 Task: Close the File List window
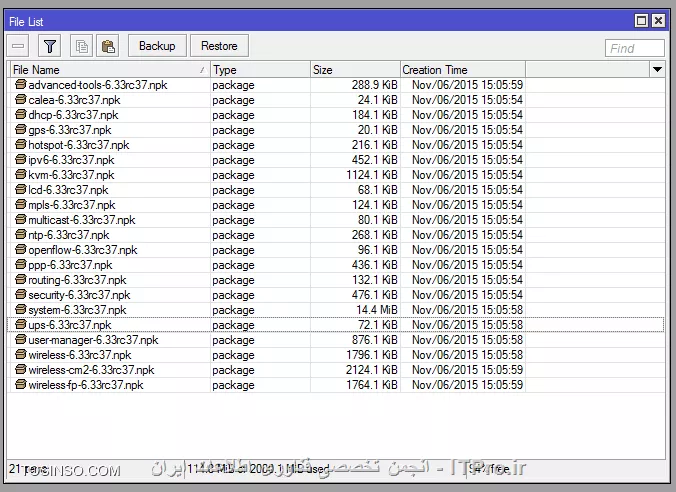coord(658,21)
